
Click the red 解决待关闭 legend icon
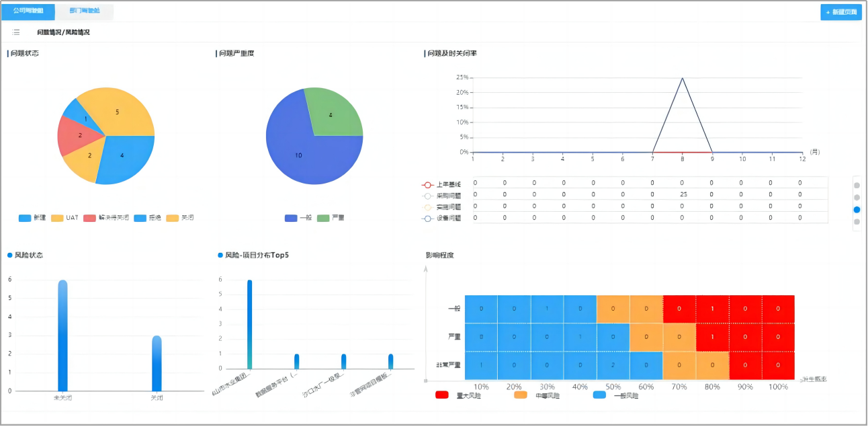pos(89,218)
